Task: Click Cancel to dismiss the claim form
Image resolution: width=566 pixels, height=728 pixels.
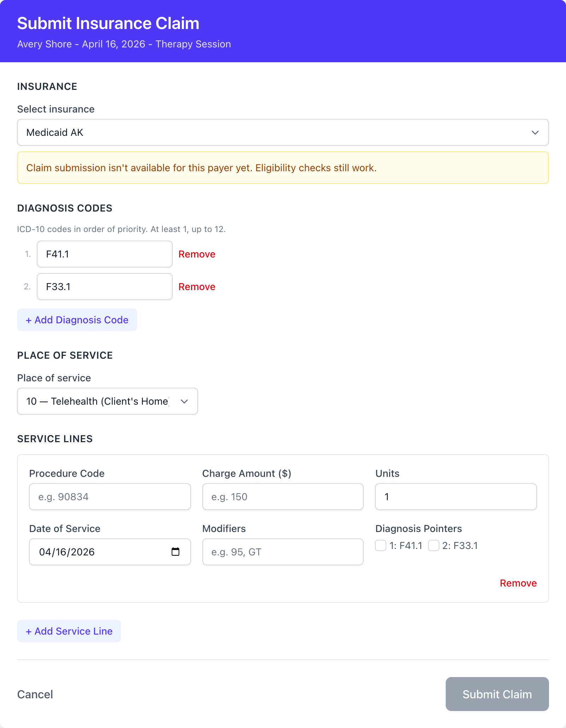Action: (35, 694)
